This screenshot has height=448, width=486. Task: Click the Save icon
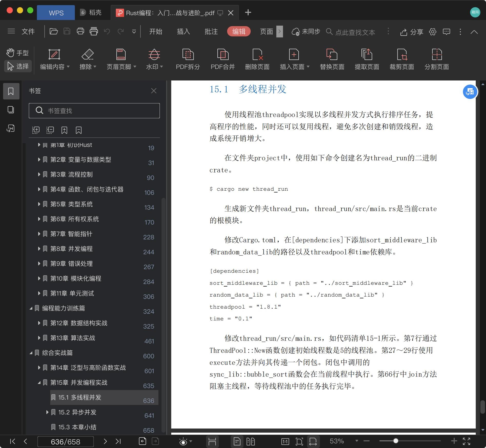tap(67, 31)
